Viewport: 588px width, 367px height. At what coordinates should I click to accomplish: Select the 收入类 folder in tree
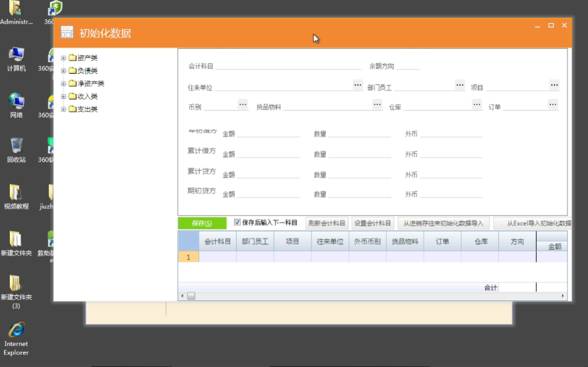tap(87, 96)
